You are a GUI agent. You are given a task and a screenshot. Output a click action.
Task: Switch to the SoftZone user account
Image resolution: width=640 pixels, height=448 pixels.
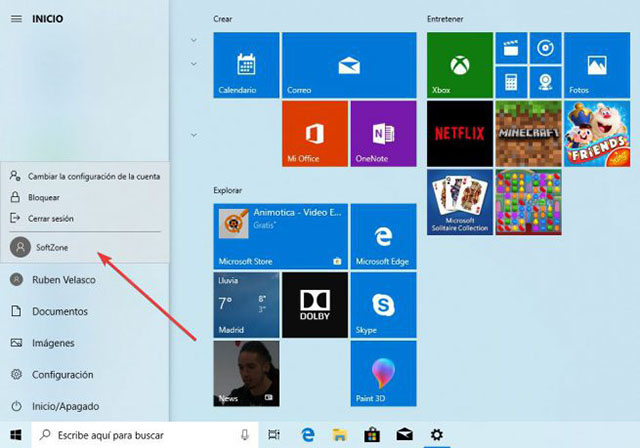point(85,247)
